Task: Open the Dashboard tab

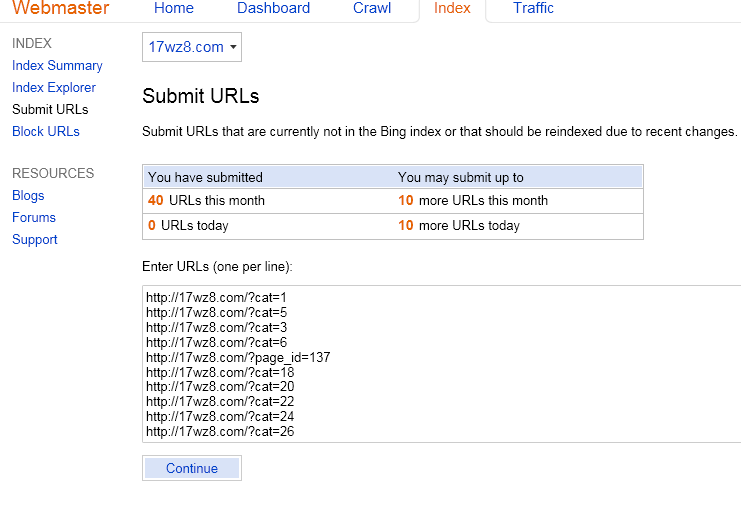Action: [x=273, y=8]
